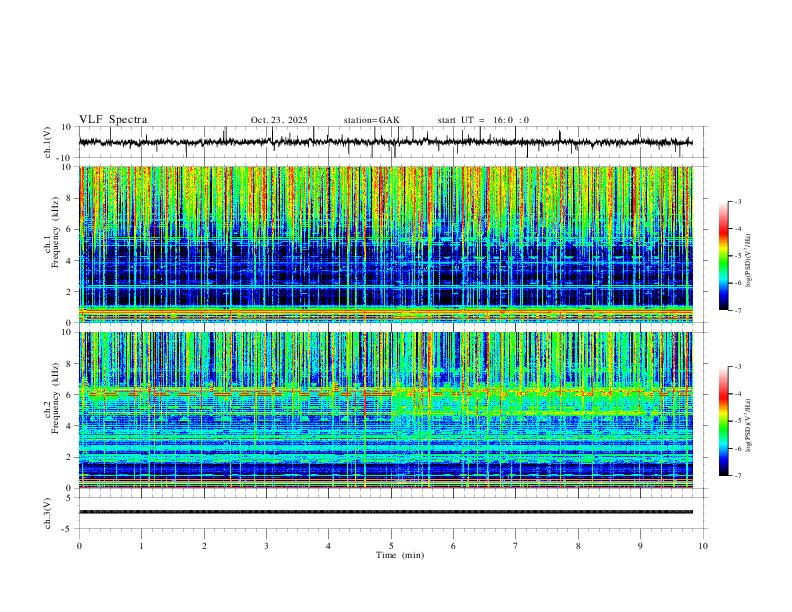Click the "ch.3(V)" axis label
The width and height of the screenshot is (792, 612).
48,513
